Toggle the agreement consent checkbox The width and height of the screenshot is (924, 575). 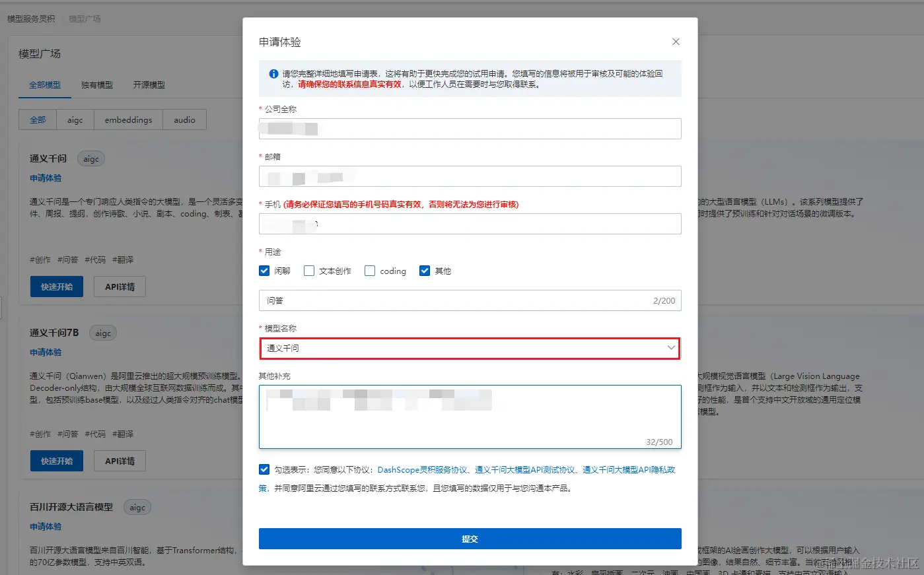click(264, 469)
